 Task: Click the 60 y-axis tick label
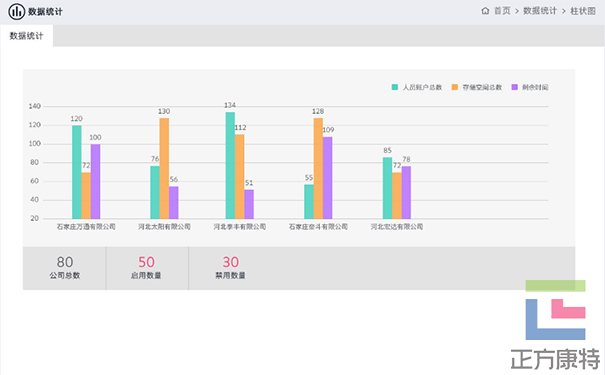coord(34,181)
